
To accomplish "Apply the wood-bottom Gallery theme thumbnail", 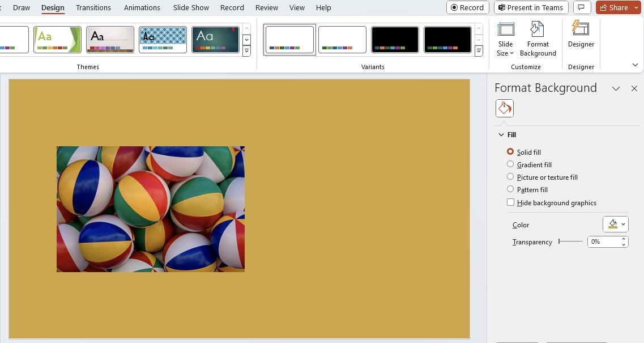I will pos(110,40).
